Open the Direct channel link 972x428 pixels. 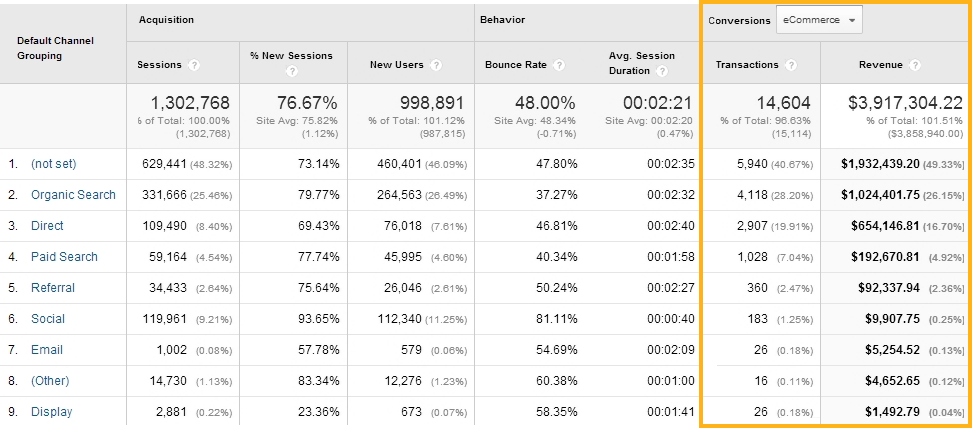click(x=47, y=226)
